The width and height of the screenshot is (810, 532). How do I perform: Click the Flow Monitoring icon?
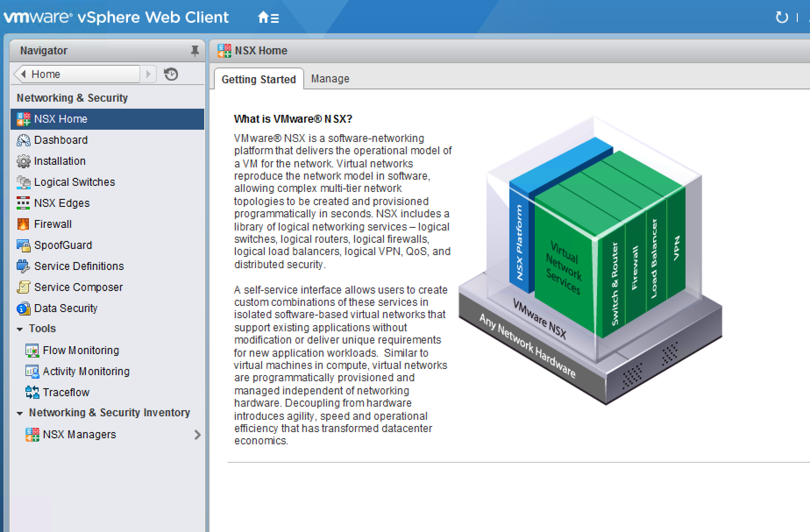[x=32, y=350]
